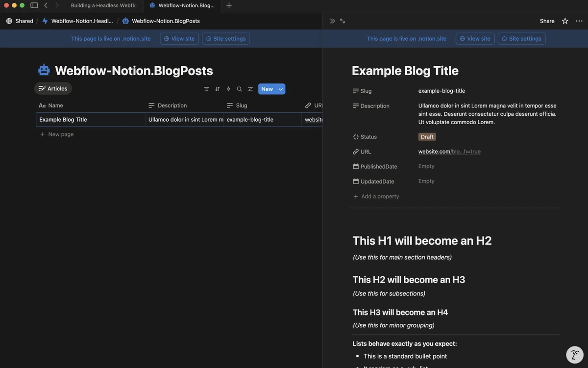Toggle the sidebar panel icon
588x368 pixels.
pyautogui.click(x=34, y=5)
